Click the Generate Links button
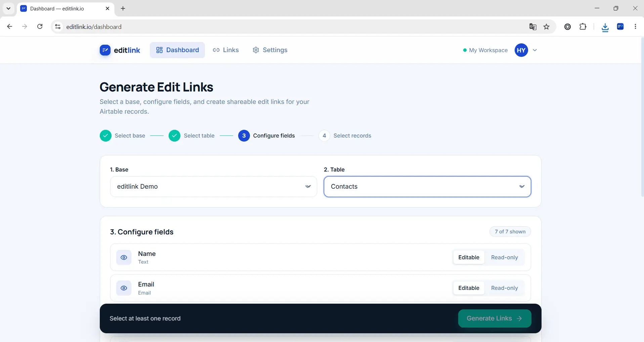Viewport: 644px width, 342px height. click(x=495, y=318)
